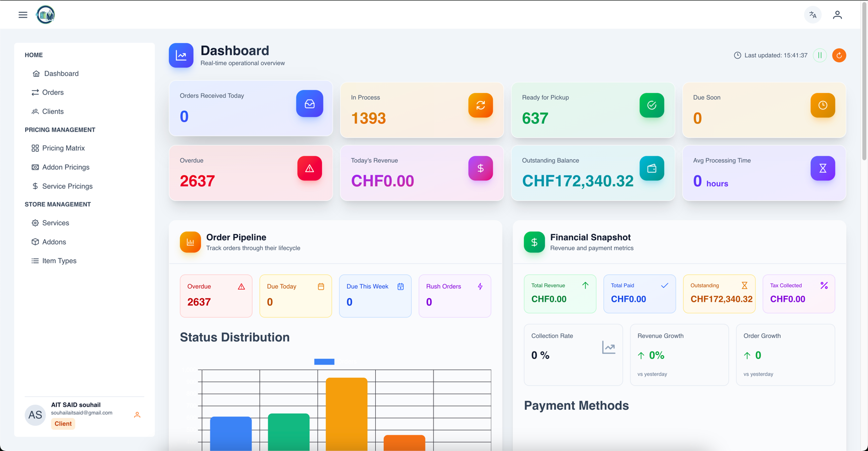The height and width of the screenshot is (451, 868).
Task: Click the Total Paid CHF0.00 card
Action: click(639, 294)
